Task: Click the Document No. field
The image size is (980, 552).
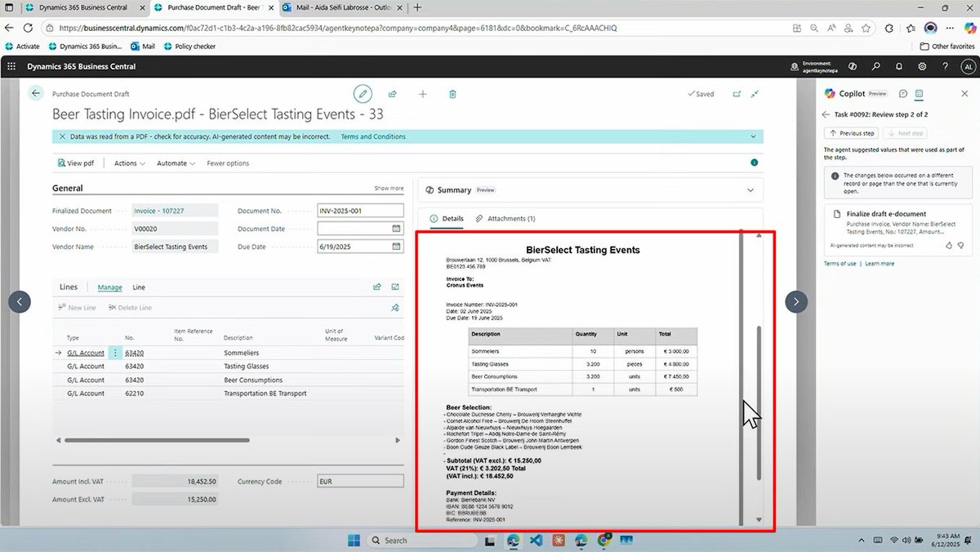Action: (360, 211)
